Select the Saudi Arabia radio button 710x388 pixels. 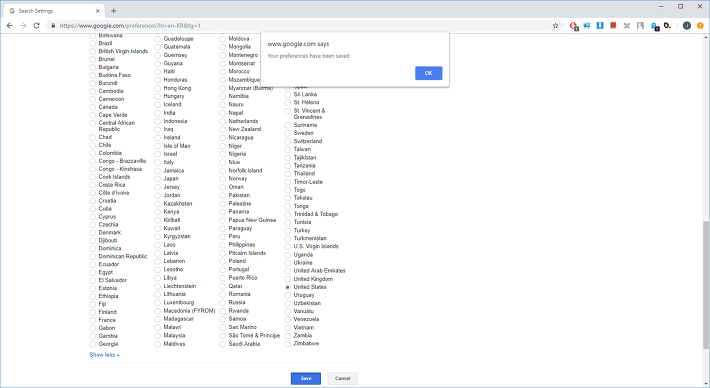223,344
